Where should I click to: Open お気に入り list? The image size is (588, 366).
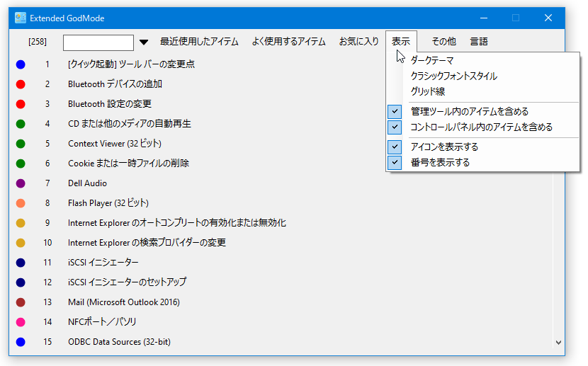pyautogui.click(x=359, y=42)
